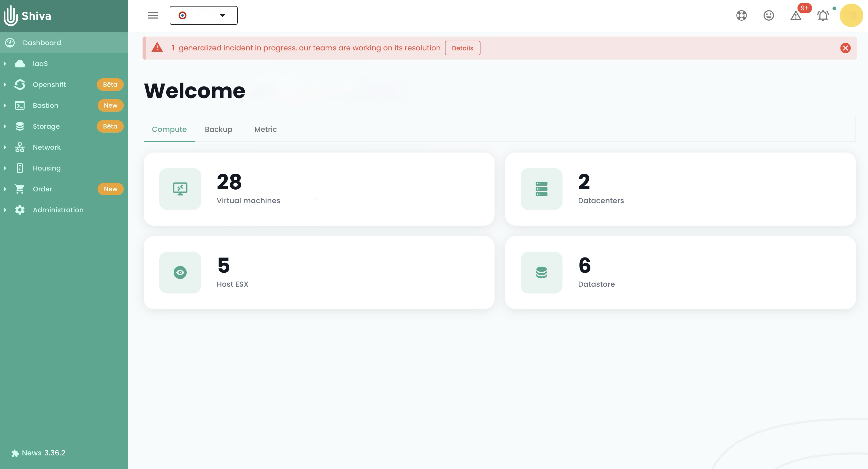Click the support lifebuoy icon
Image resolution: width=868 pixels, height=469 pixels.
pyautogui.click(x=741, y=15)
